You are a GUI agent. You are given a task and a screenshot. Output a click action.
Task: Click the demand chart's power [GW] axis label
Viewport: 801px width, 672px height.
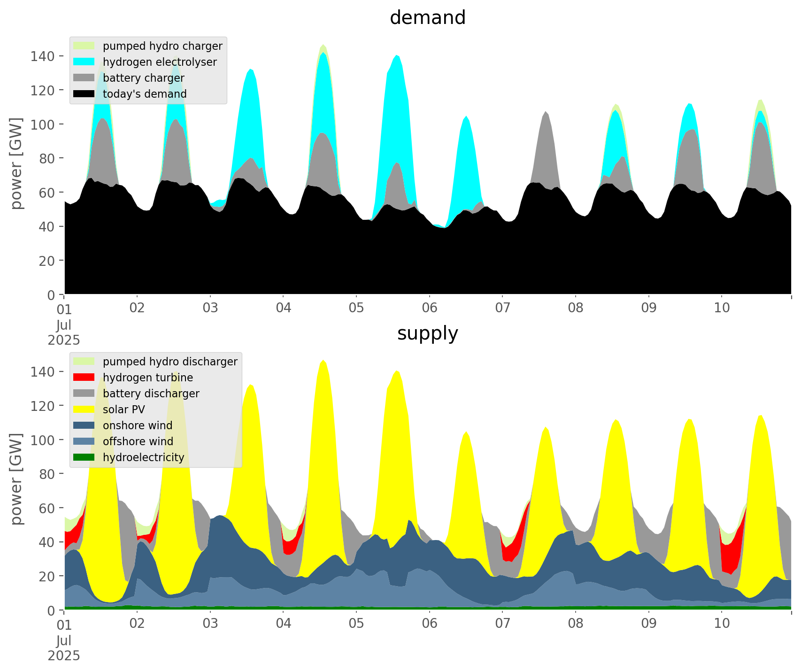pyautogui.click(x=16, y=163)
